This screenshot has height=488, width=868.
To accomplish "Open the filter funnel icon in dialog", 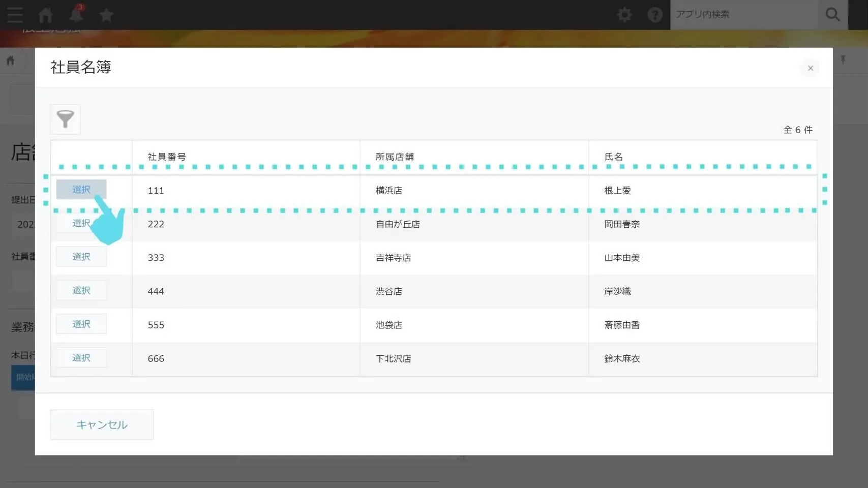I will point(65,119).
